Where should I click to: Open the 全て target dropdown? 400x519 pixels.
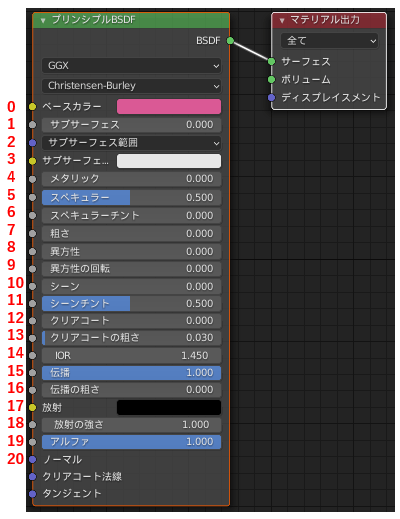pyautogui.click(x=329, y=41)
